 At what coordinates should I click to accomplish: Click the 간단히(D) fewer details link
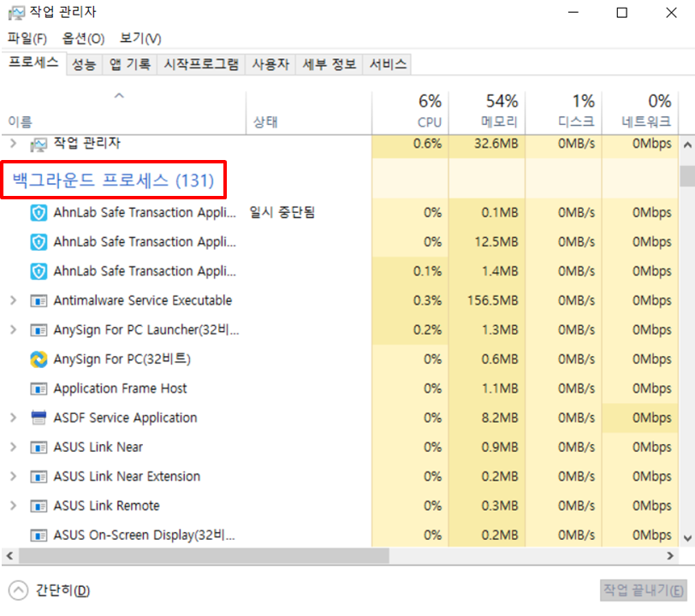pos(62,590)
